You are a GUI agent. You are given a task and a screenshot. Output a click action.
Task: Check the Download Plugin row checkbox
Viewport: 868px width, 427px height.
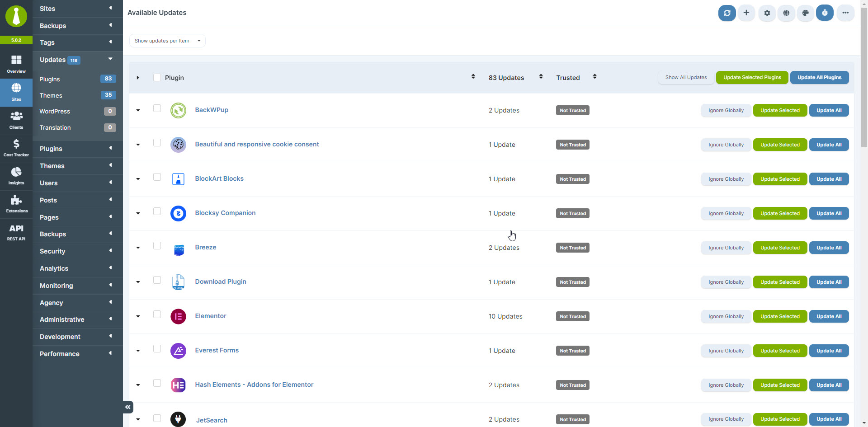(157, 280)
